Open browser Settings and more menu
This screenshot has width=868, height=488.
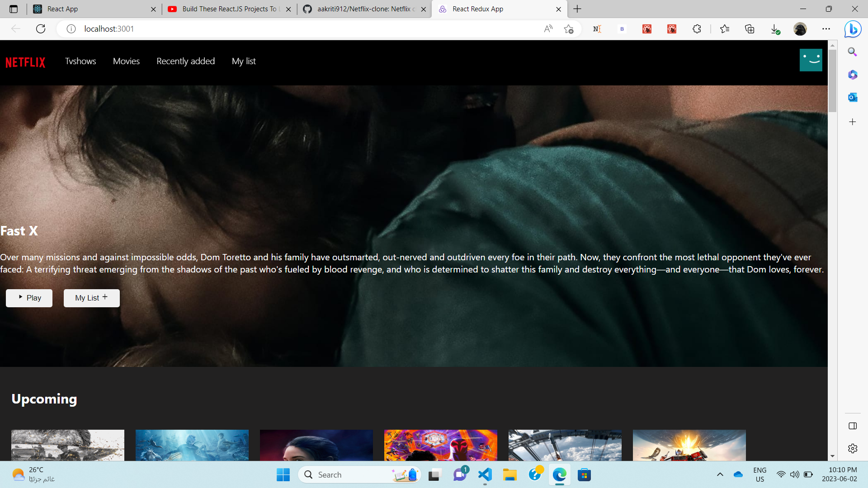(826, 29)
